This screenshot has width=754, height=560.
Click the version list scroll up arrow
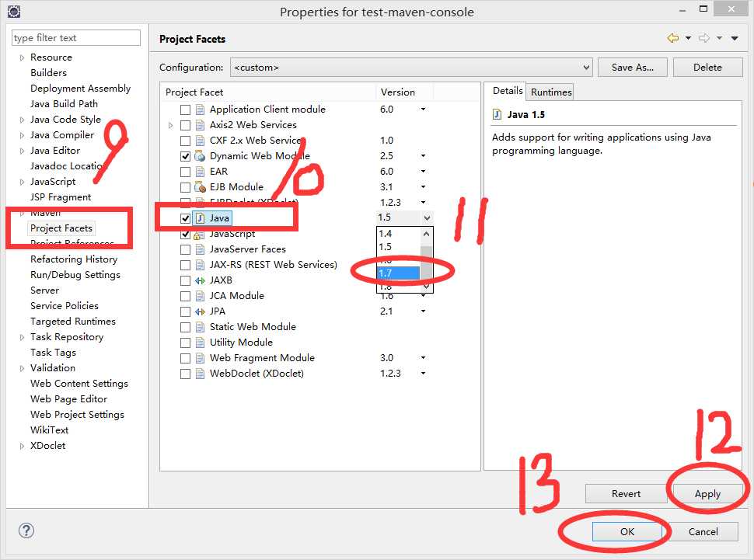(x=426, y=234)
